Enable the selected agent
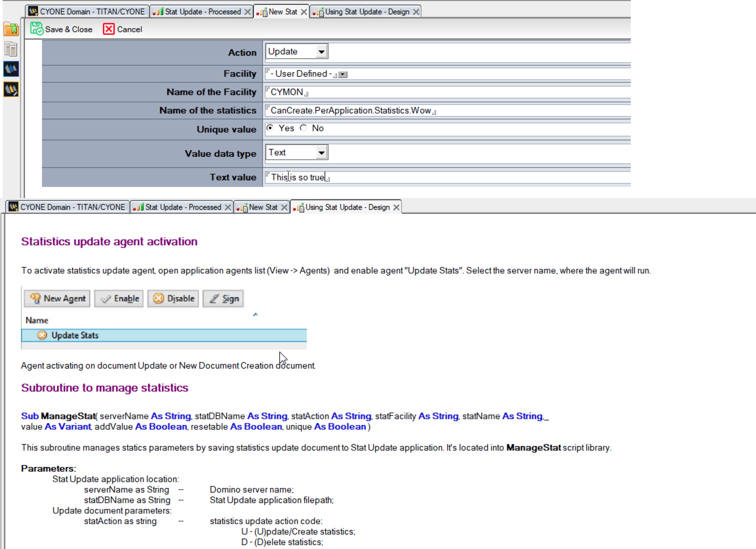 [x=119, y=298]
